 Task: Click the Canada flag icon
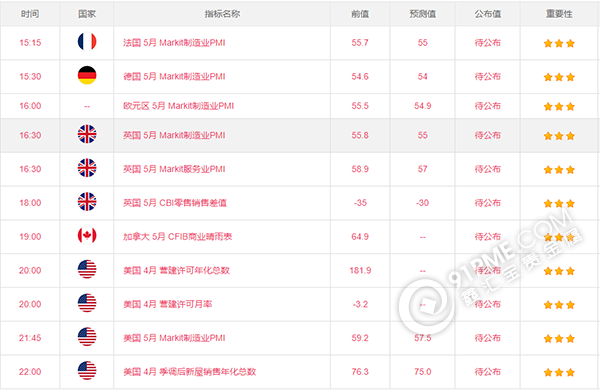pos(87,235)
